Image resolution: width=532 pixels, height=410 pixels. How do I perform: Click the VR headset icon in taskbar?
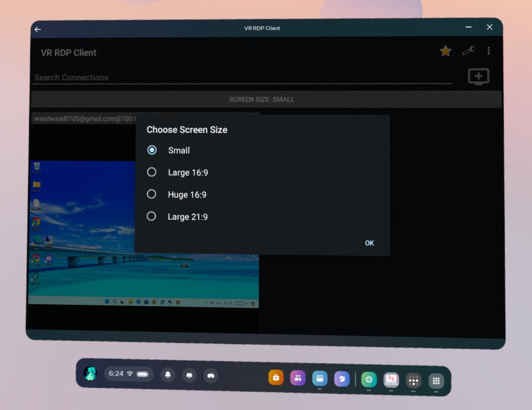pos(211,376)
